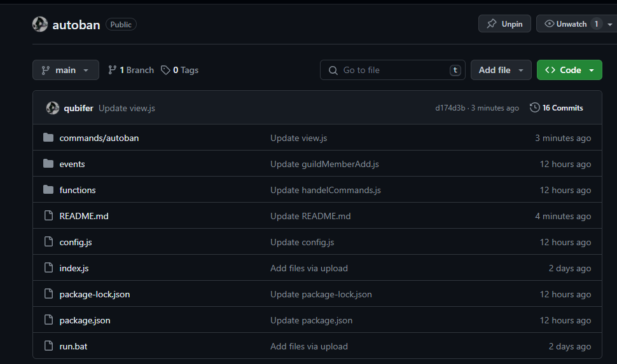
Task: Open commit hash d174d3b
Action: pyautogui.click(x=450, y=108)
